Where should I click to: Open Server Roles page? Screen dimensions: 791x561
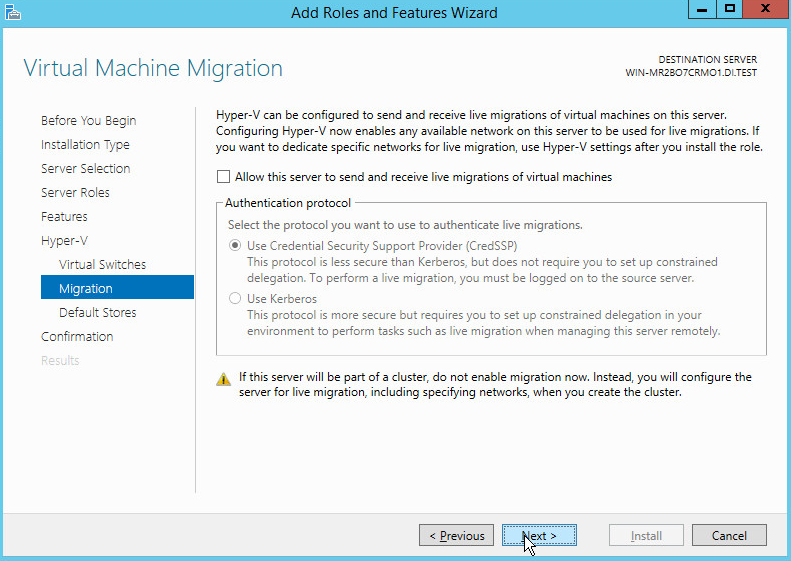[75, 193]
